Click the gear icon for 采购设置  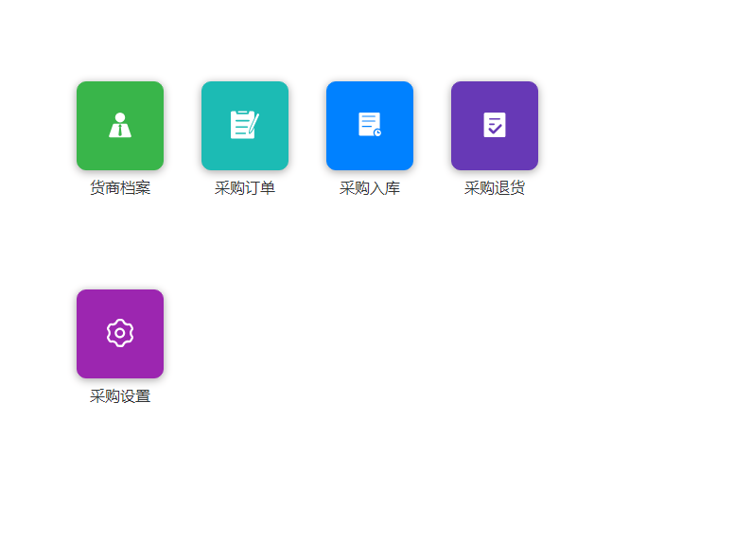click(120, 333)
